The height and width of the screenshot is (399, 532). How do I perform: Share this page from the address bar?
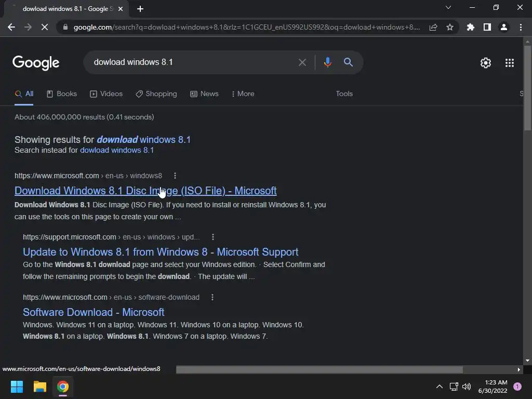coord(433,28)
